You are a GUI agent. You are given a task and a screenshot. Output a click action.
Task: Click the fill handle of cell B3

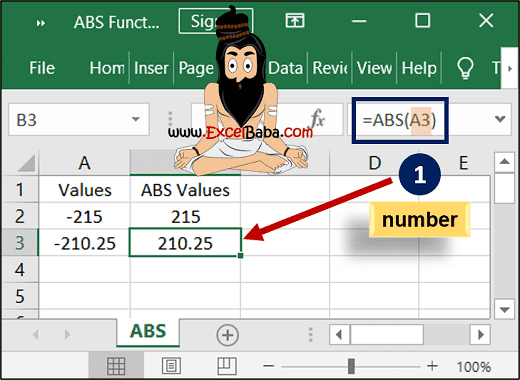pos(241,256)
